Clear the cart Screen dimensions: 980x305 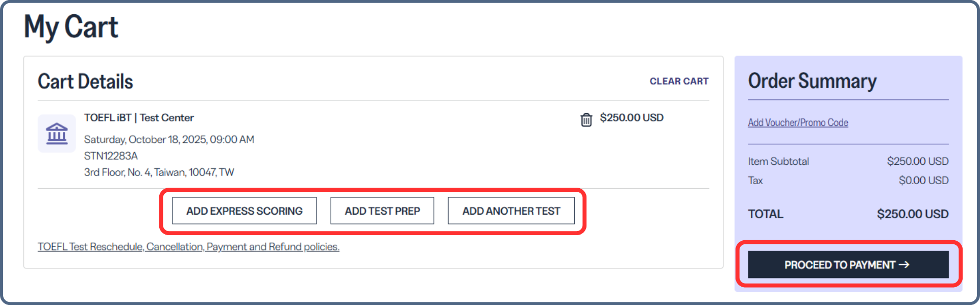tap(679, 81)
